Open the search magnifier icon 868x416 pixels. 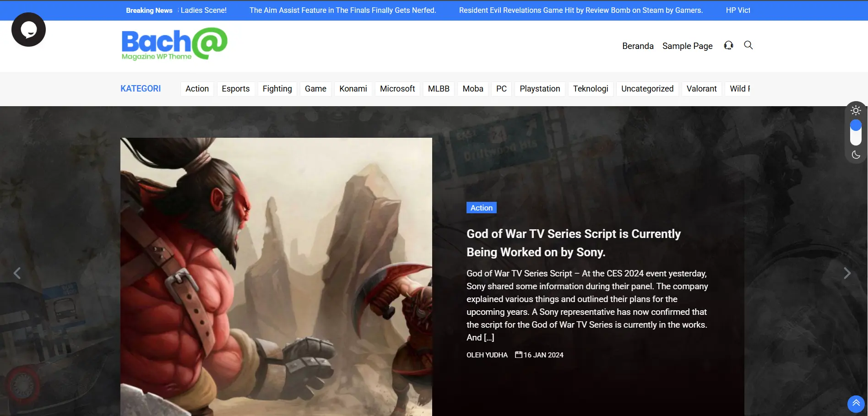coord(748,45)
